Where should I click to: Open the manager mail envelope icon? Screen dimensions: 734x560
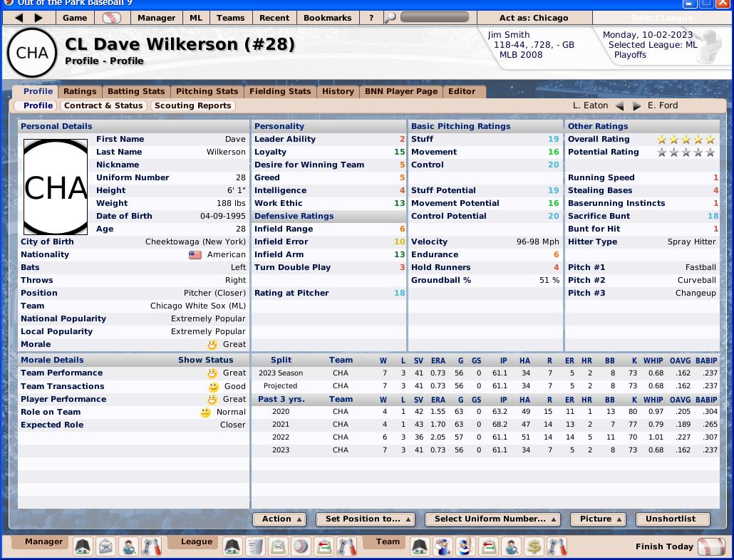105,547
